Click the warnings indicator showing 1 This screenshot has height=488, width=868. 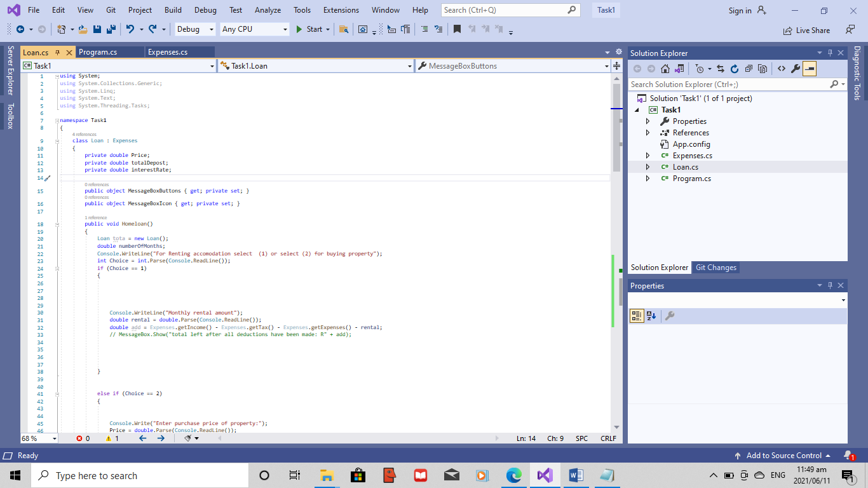112,438
